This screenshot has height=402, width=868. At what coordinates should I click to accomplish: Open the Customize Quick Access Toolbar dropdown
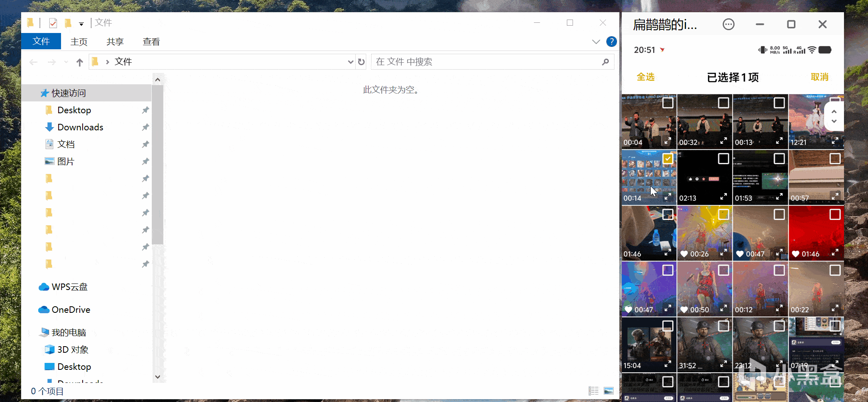coord(81,24)
